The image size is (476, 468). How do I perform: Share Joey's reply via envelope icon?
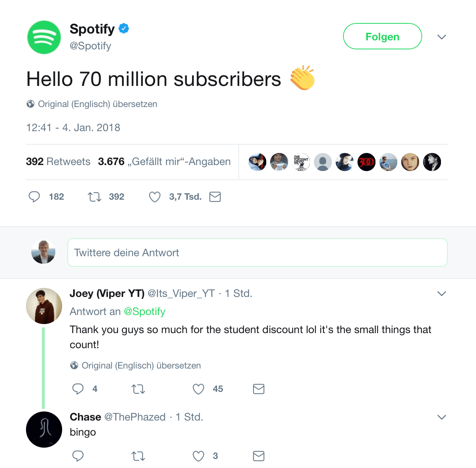coord(259,389)
